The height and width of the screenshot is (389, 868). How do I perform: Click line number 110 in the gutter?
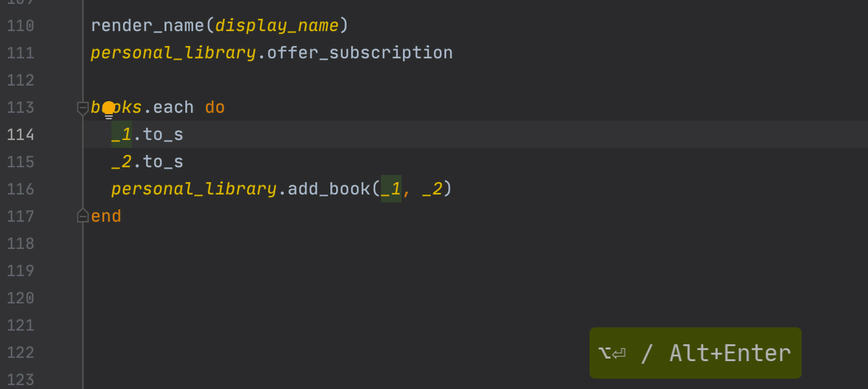click(x=20, y=26)
